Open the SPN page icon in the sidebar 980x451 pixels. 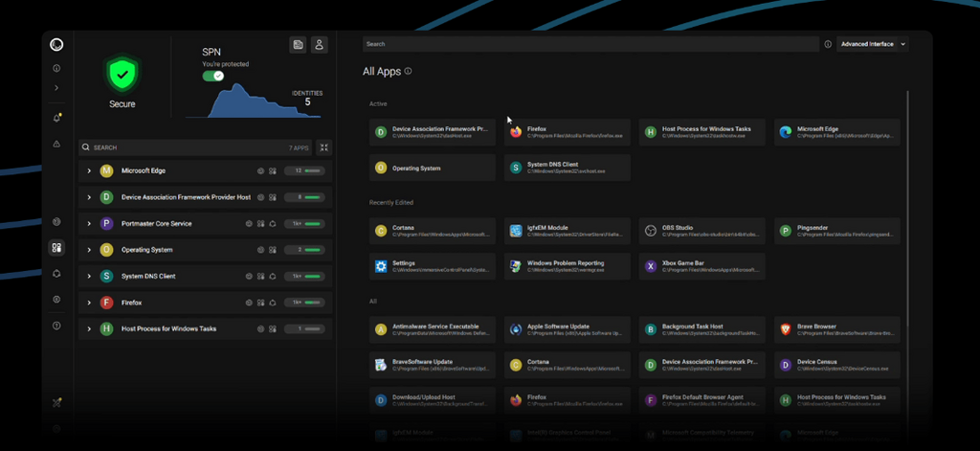coord(56,274)
